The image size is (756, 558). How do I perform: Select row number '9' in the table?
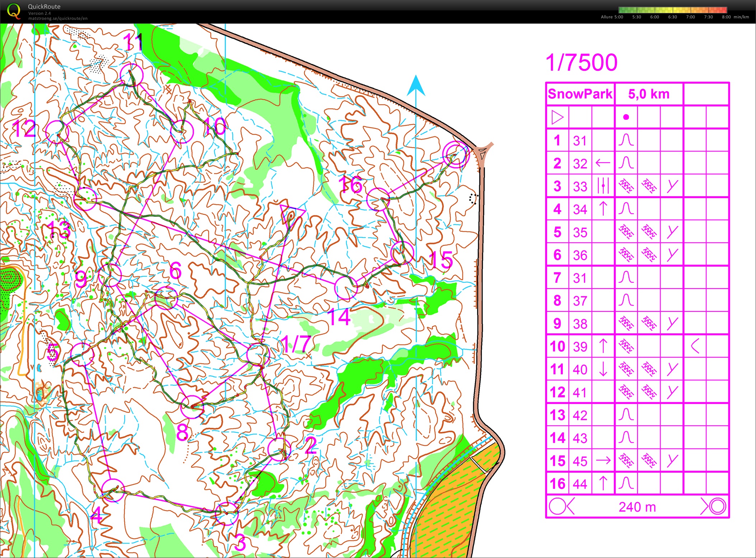[x=557, y=323]
